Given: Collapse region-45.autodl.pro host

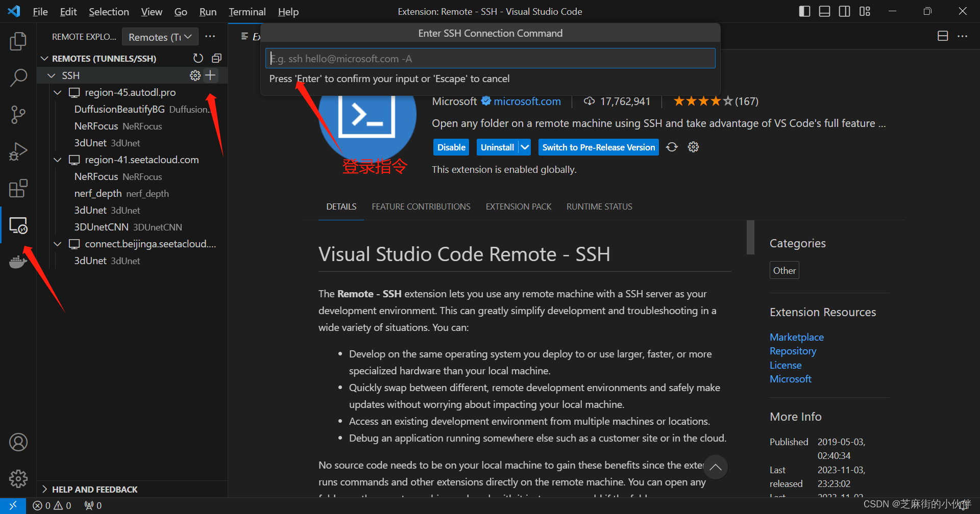Looking at the screenshot, I should [x=58, y=92].
